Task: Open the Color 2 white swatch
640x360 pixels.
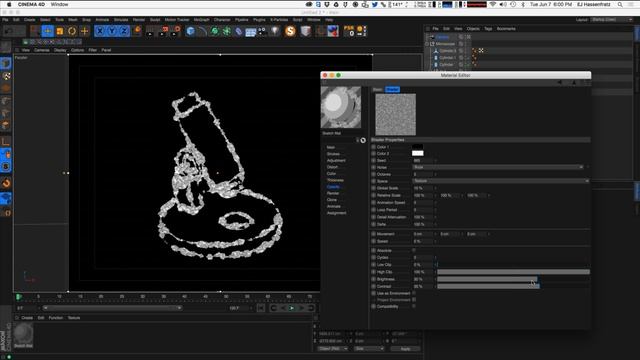Action: [x=418, y=153]
